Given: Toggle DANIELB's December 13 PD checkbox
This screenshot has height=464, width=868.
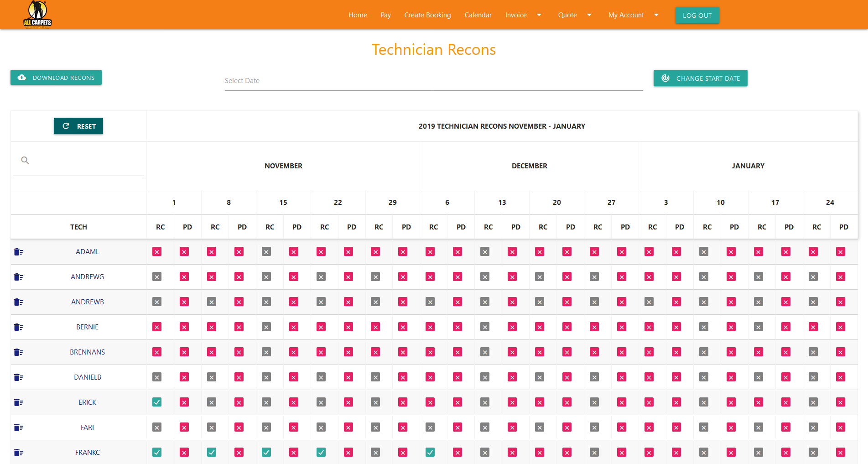Looking at the screenshot, I should pyautogui.click(x=512, y=377).
